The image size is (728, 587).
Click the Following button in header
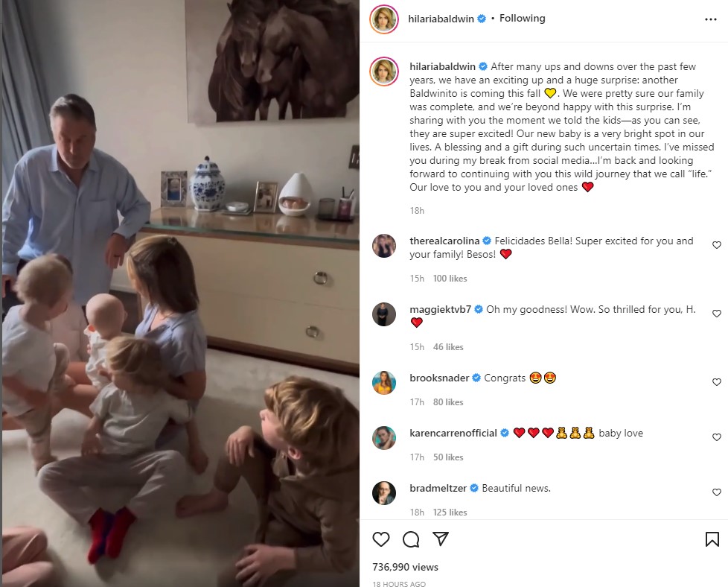[523, 18]
